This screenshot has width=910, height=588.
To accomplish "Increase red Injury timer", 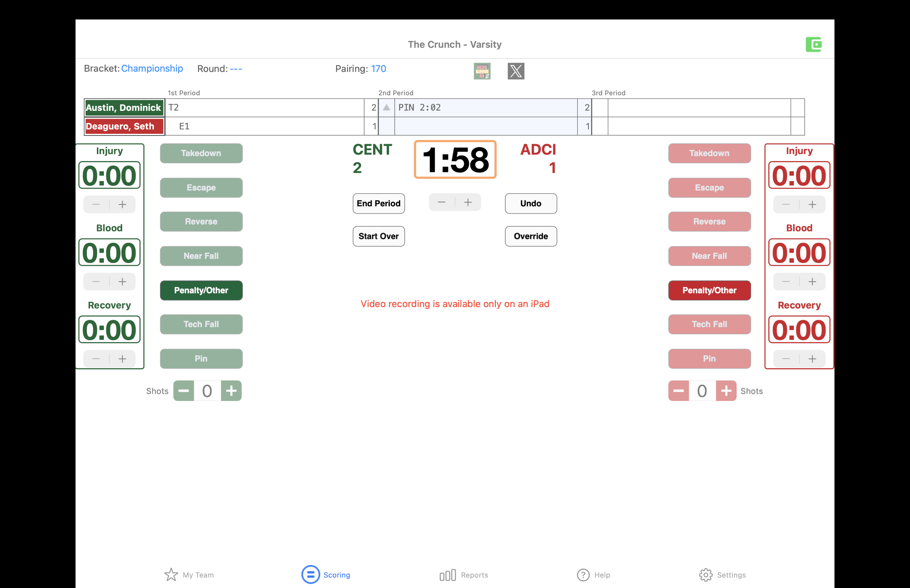I will [x=812, y=204].
